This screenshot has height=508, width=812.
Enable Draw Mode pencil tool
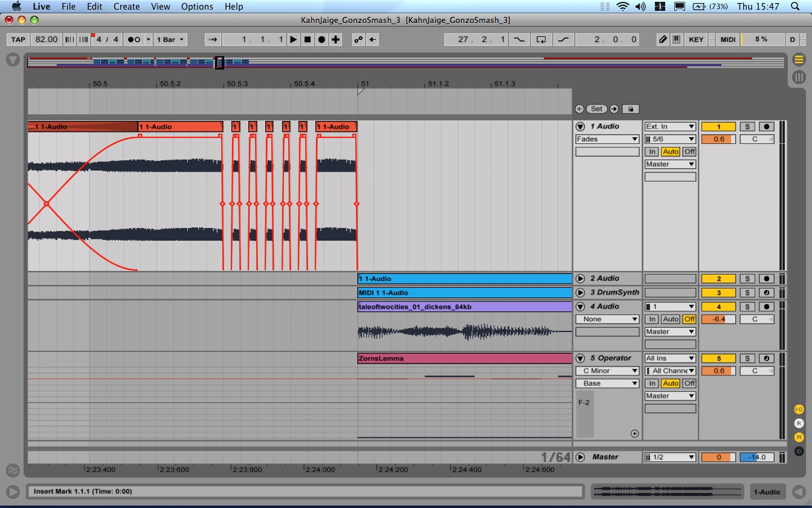pos(663,39)
